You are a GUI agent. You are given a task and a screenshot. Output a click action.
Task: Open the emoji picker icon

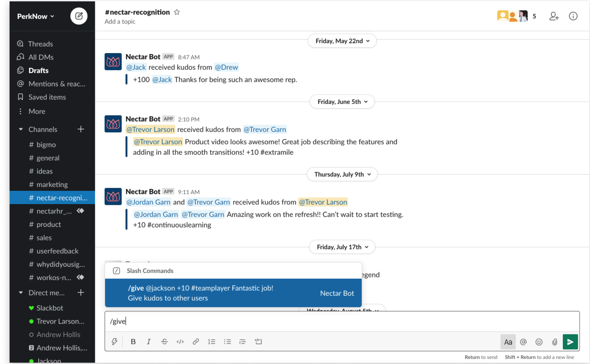pyautogui.click(x=539, y=342)
